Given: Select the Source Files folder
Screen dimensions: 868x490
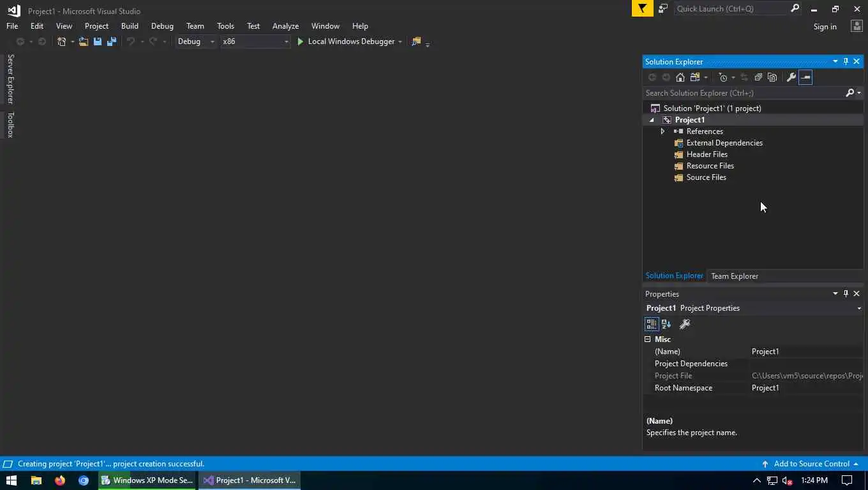Looking at the screenshot, I should click(706, 177).
